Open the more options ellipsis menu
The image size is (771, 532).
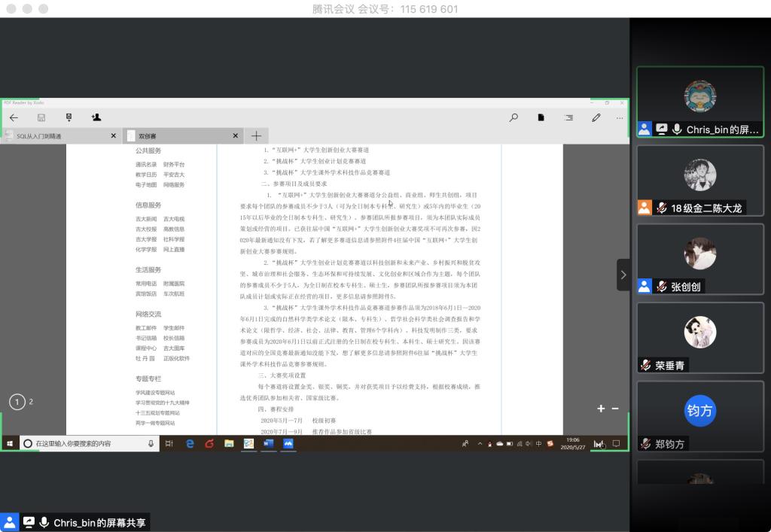[620, 118]
